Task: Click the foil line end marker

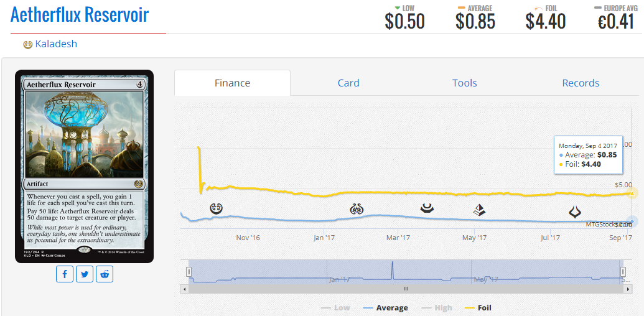Action: coord(632,193)
